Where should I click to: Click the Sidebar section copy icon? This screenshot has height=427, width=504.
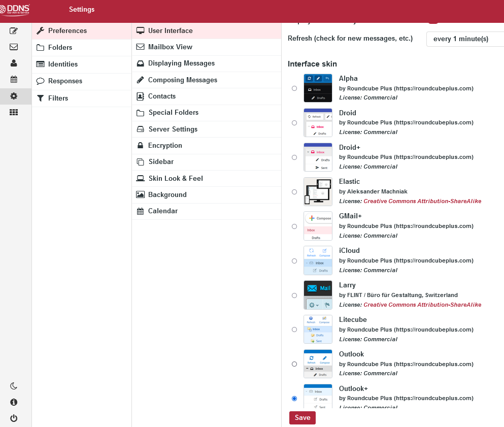tap(140, 162)
